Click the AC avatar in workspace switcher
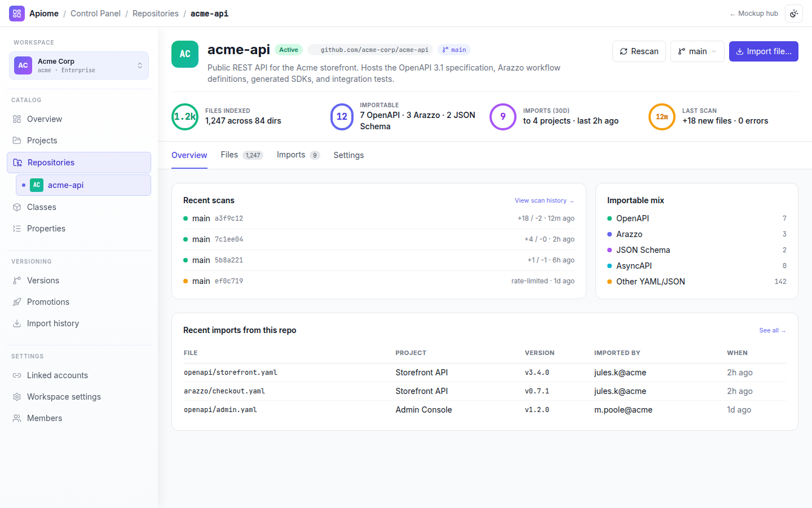The image size is (812, 508). click(23, 65)
